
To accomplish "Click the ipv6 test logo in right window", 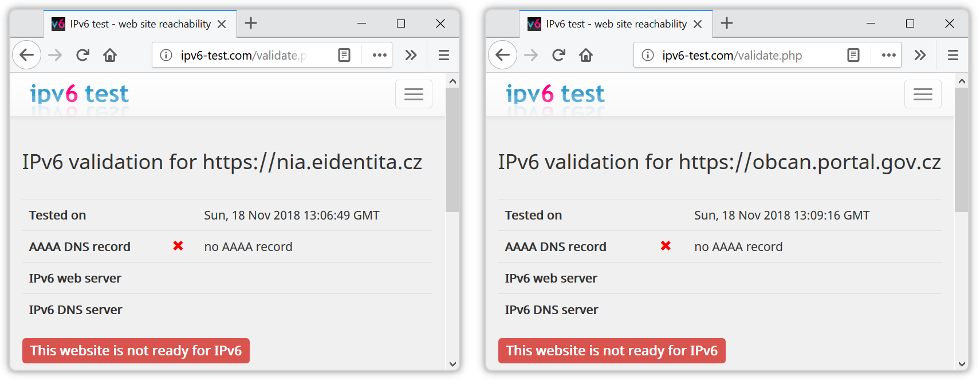I will coord(555,94).
